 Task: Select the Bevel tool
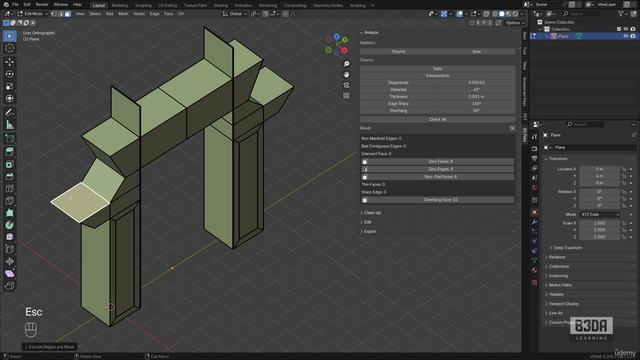coord(10,176)
